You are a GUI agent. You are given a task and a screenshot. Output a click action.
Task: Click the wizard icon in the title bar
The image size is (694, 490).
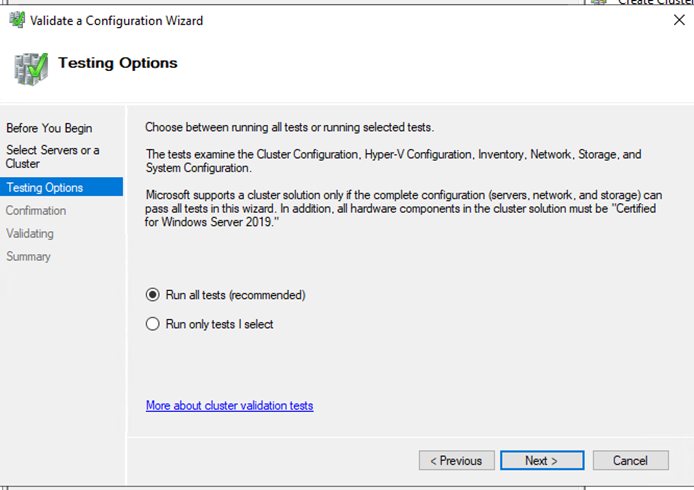[x=17, y=20]
